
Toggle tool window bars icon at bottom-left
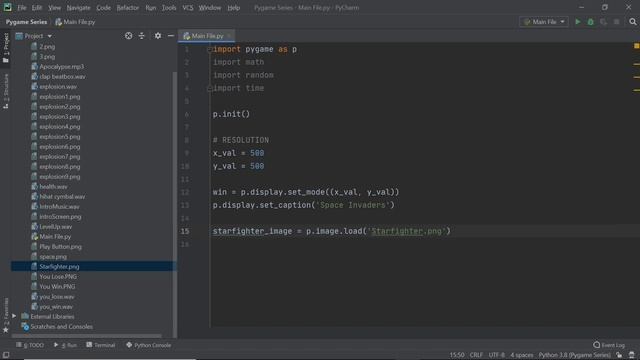tap(6, 355)
